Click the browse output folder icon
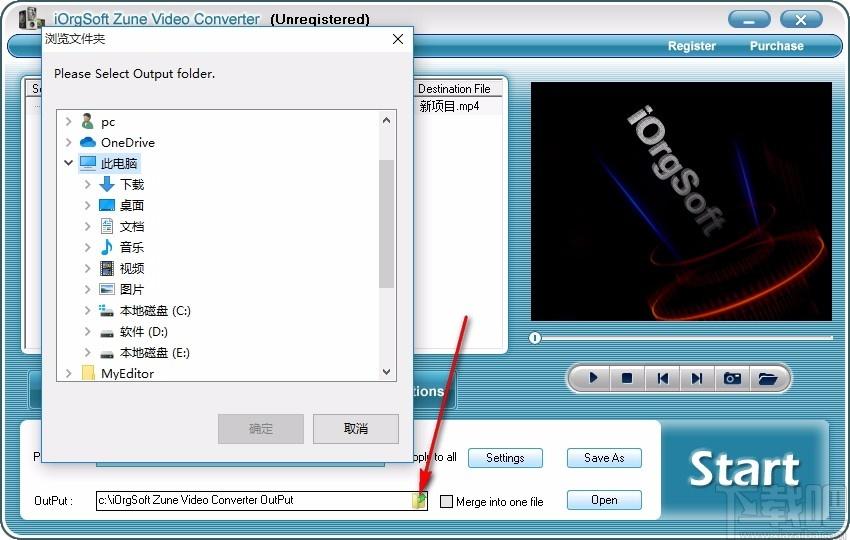 [418, 500]
